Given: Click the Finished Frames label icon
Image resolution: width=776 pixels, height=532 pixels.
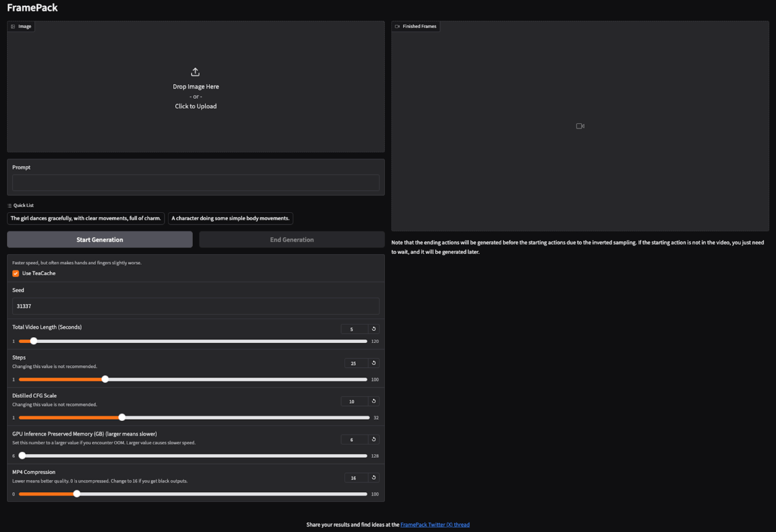Looking at the screenshot, I should pos(397,26).
